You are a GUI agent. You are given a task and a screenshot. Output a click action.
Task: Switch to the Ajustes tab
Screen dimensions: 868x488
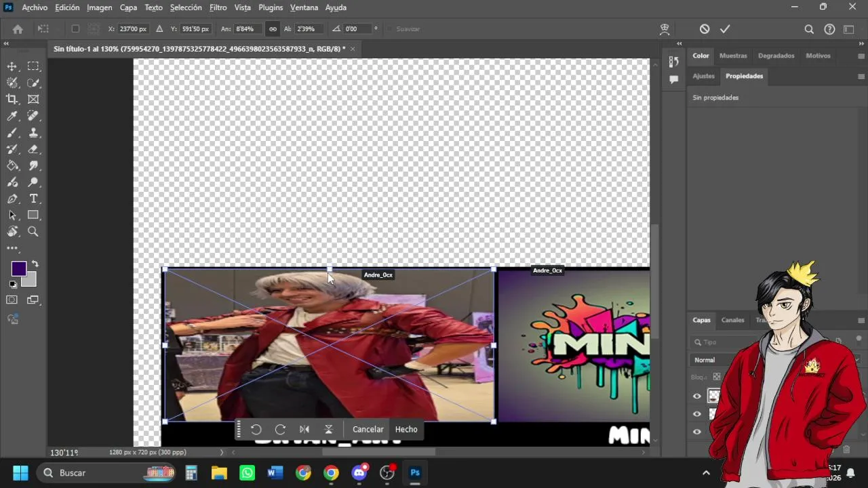(x=703, y=76)
